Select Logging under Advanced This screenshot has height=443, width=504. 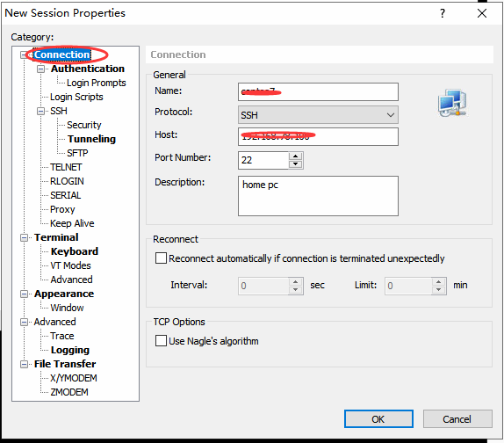coord(70,350)
